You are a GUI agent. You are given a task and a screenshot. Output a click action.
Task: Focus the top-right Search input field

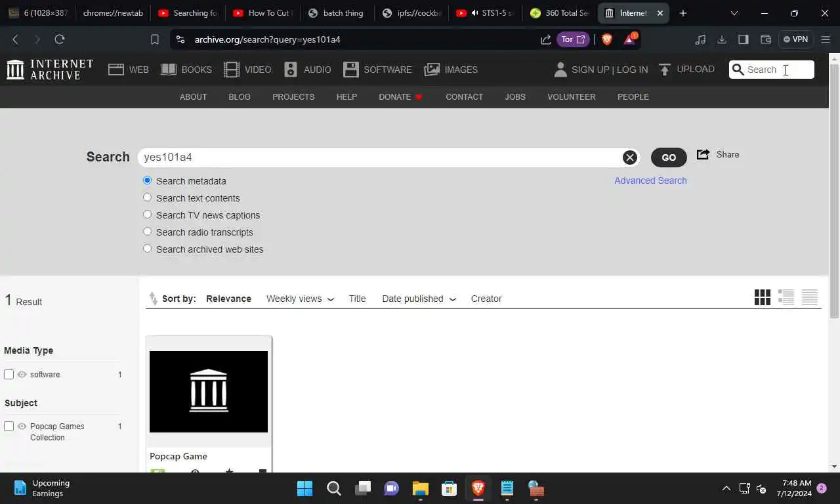click(x=772, y=70)
